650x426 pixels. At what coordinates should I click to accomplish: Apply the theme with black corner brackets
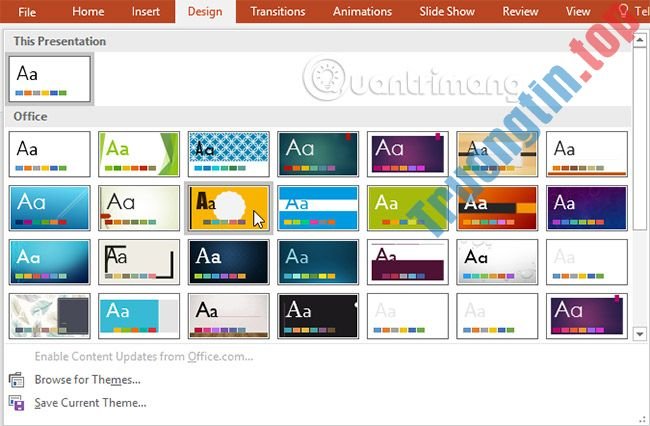pyautogui.click(x=139, y=262)
